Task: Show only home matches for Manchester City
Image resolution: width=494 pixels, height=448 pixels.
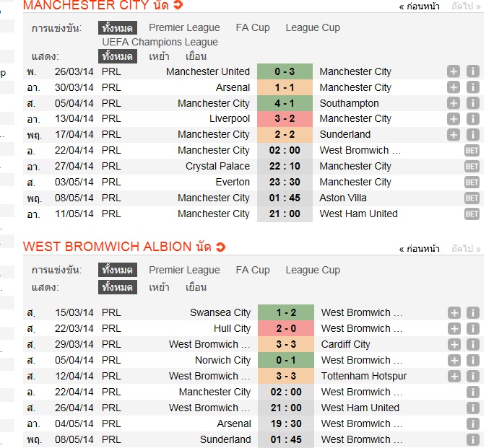Action: [x=159, y=56]
